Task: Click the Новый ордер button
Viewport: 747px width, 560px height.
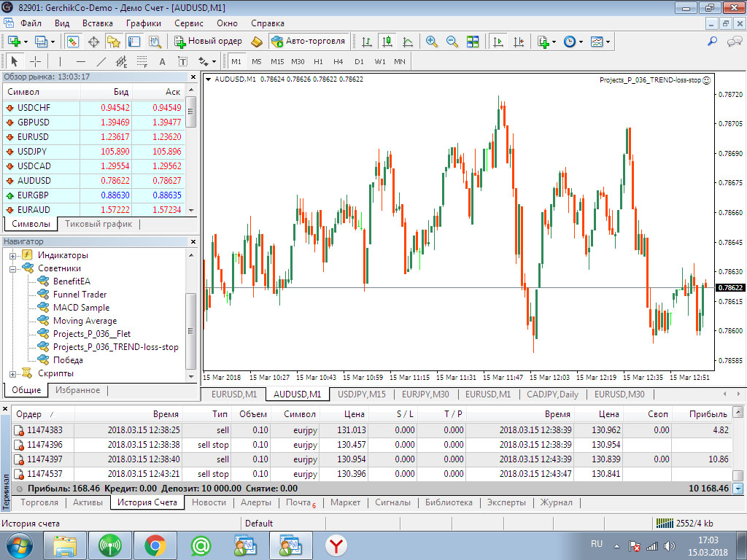Action: pyautogui.click(x=208, y=42)
